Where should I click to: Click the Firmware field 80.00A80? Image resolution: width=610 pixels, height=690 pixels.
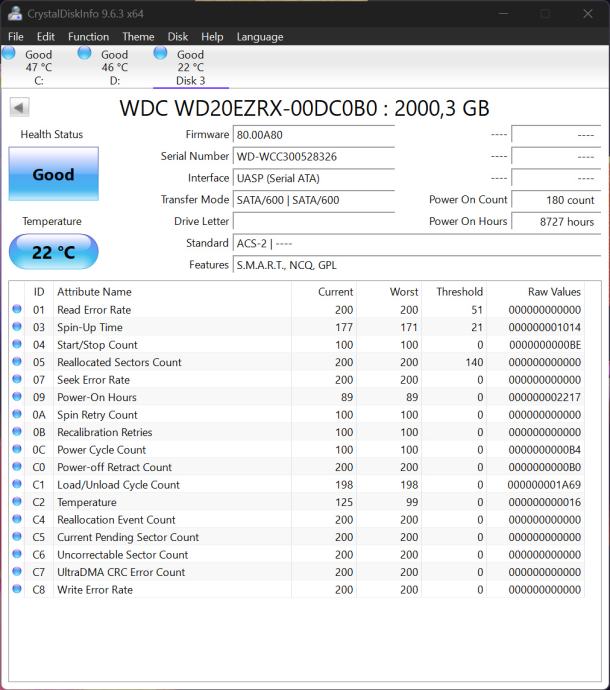tap(313, 135)
